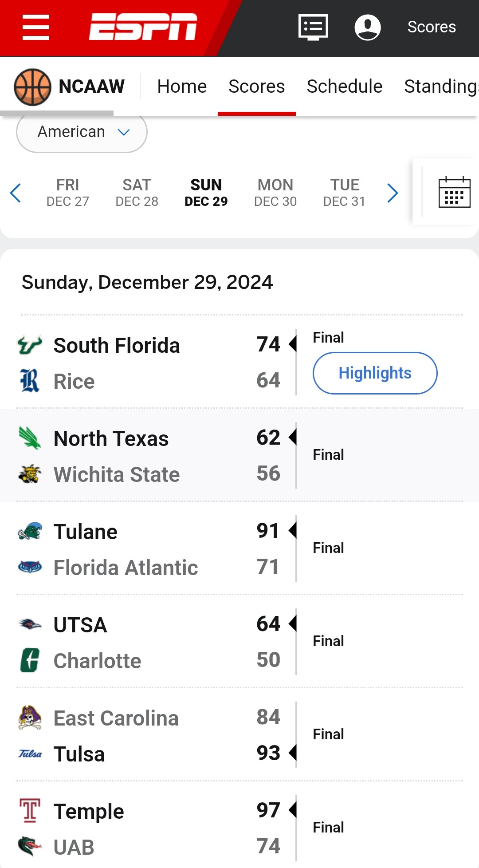Expand the American conference dropdown
The width and height of the screenshot is (479, 868).
(x=82, y=132)
